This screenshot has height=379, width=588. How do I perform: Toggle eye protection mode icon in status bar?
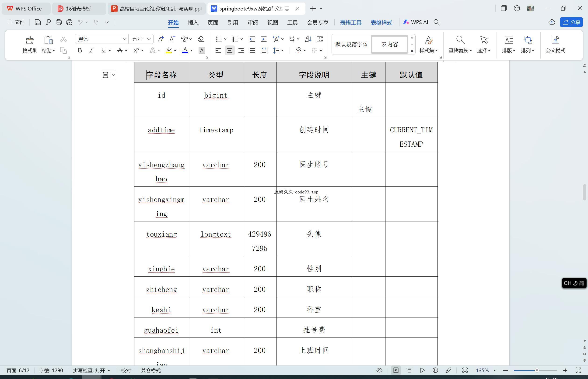click(x=379, y=370)
